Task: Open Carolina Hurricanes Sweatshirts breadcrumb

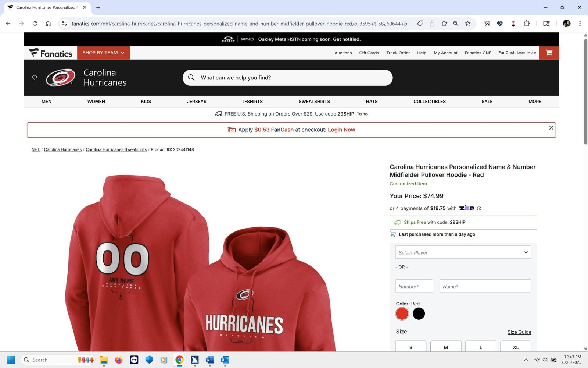Action: [116, 149]
